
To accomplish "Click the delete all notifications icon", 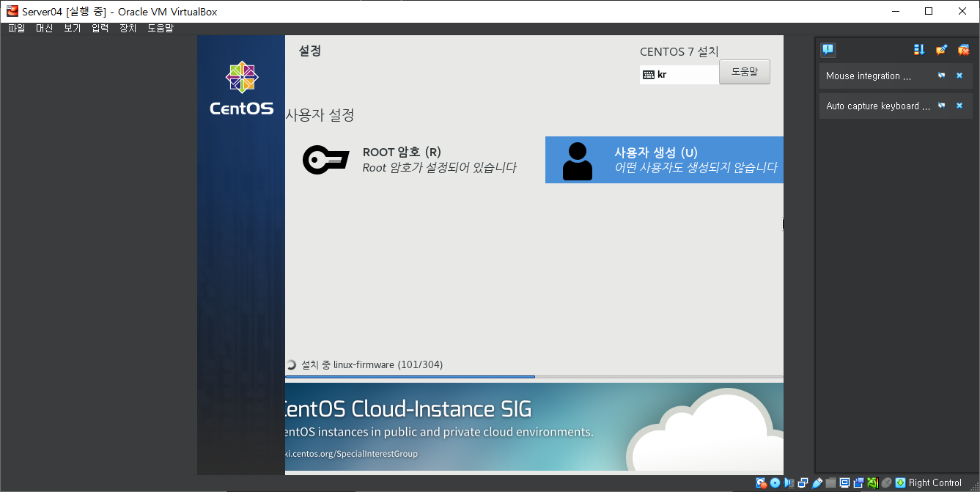I will pos(963,49).
